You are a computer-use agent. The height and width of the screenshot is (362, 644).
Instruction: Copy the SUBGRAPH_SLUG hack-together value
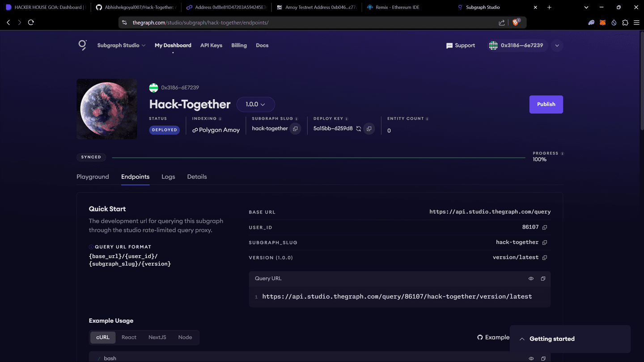(x=545, y=242)
